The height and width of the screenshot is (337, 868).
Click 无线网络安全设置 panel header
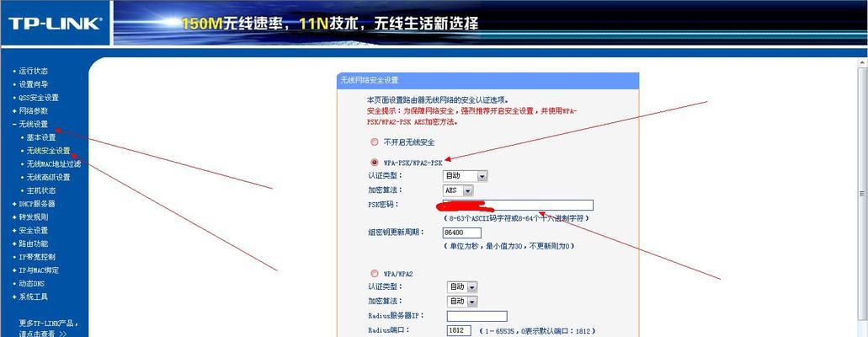pyautogui.click(x=487, y=80)
